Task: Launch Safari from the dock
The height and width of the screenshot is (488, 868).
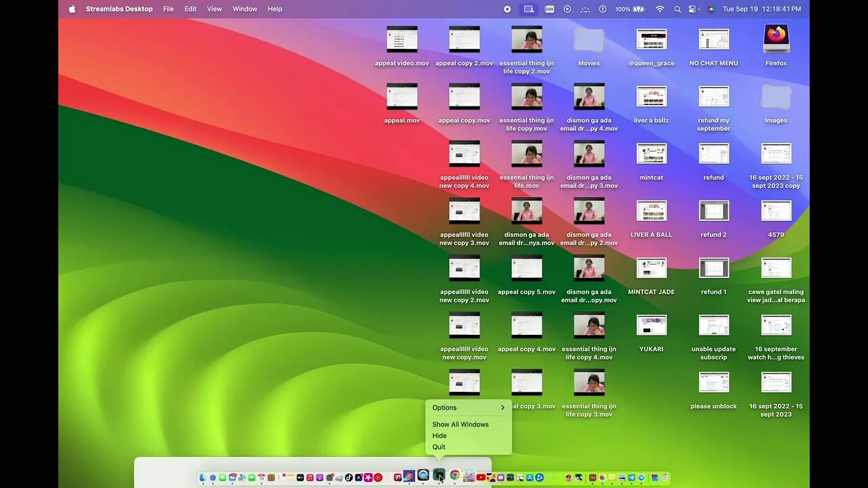Action: 213,477
